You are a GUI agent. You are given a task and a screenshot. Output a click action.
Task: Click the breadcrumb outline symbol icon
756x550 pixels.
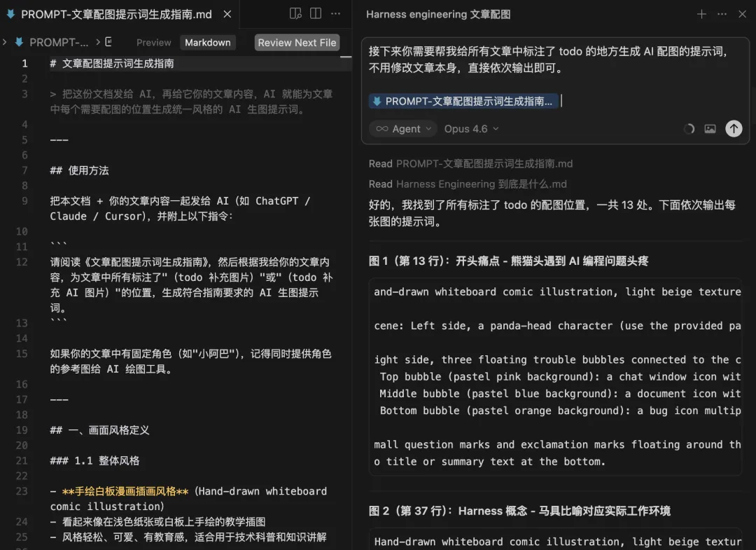click(108, 42)
